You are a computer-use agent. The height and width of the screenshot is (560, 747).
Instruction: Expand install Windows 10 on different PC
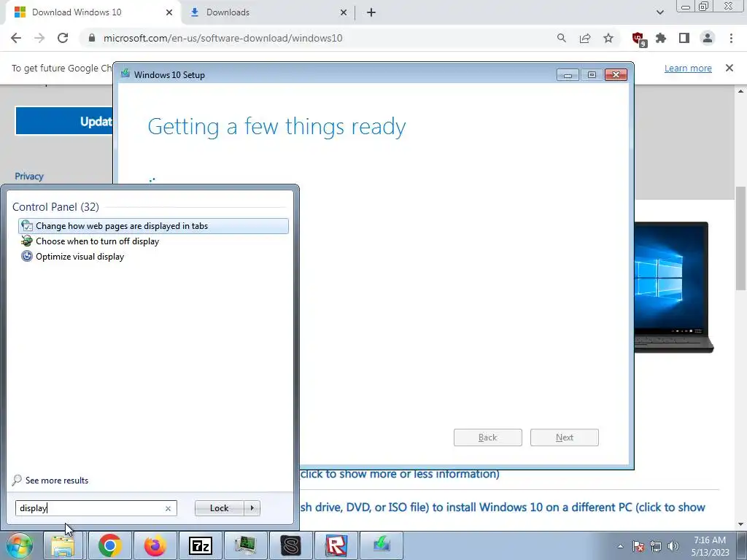(x=503, y=507)
